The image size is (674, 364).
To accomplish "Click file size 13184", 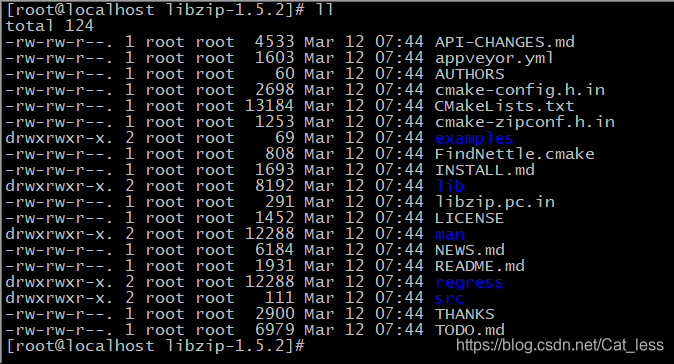I will 270,106.
